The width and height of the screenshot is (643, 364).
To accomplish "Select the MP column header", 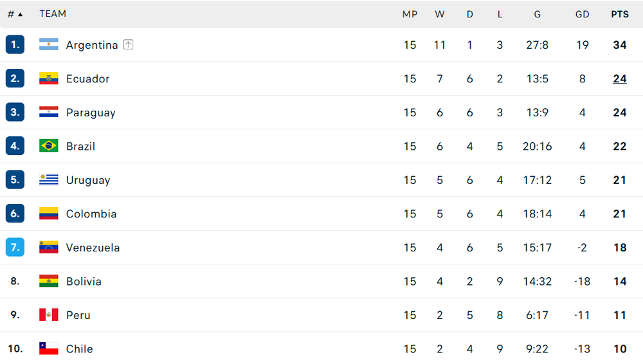I will point(410,14).
